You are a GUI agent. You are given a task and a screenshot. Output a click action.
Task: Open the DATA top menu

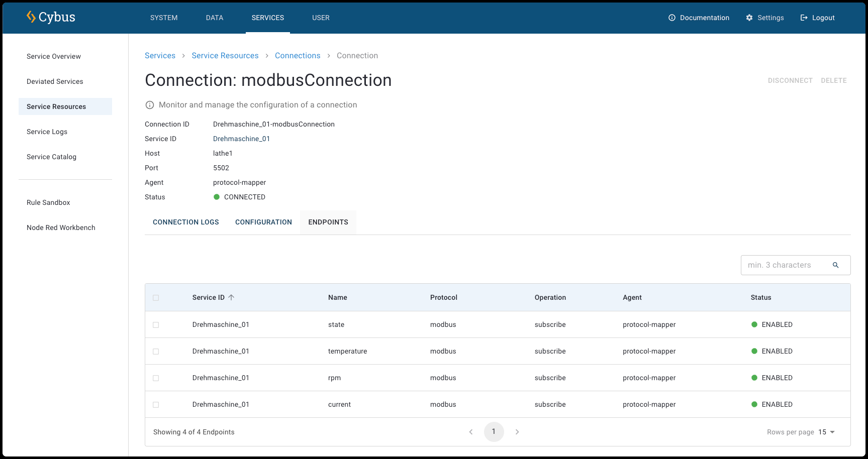214,18
